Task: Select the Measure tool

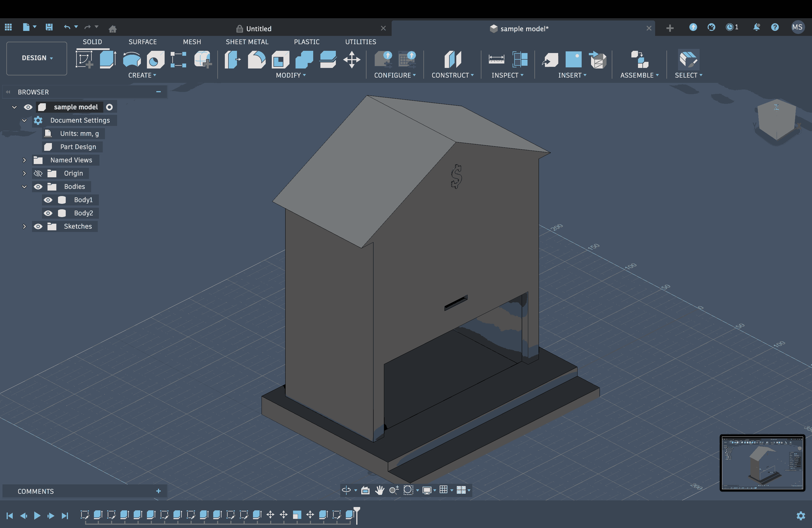Action: 496,60
